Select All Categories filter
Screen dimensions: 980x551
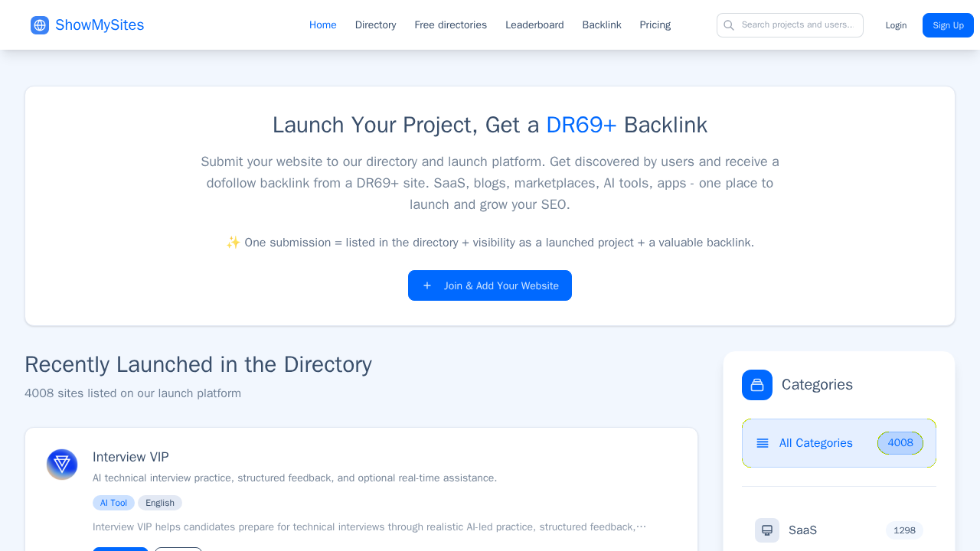(839, 443)
